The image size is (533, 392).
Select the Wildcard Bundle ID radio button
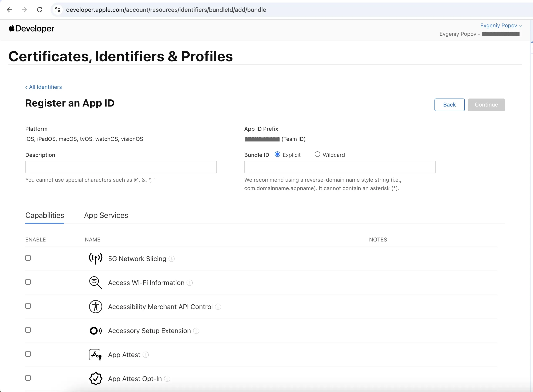tap(317, 154)
